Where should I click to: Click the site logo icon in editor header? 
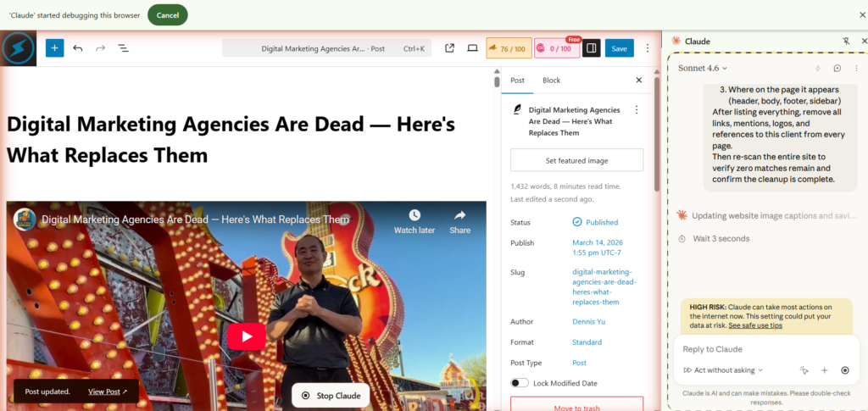click(x=19, y=48)
